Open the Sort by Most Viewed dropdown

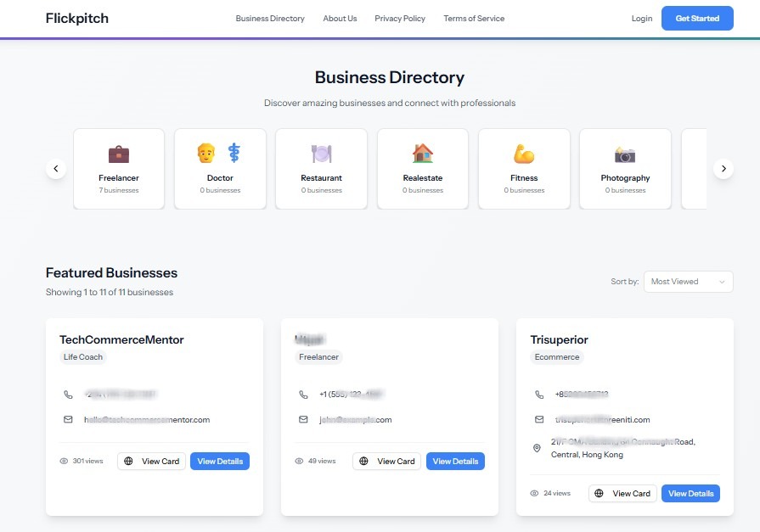pos(689,282)
